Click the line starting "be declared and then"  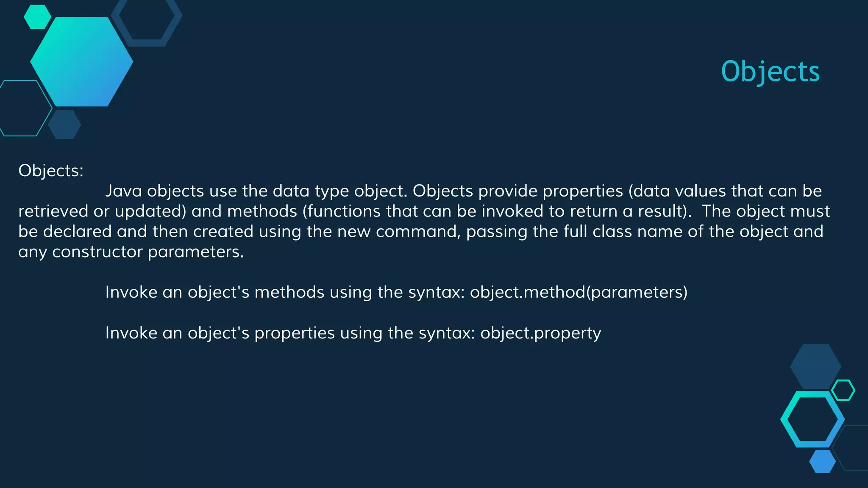click(x=420, y=232)
